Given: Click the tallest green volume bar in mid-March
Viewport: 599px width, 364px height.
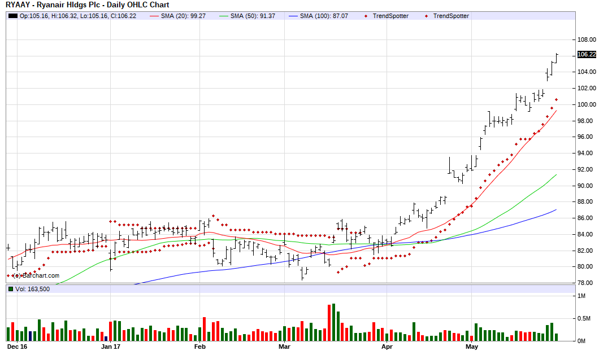Looking at the screenshot, I should click(x=333, y=322).
